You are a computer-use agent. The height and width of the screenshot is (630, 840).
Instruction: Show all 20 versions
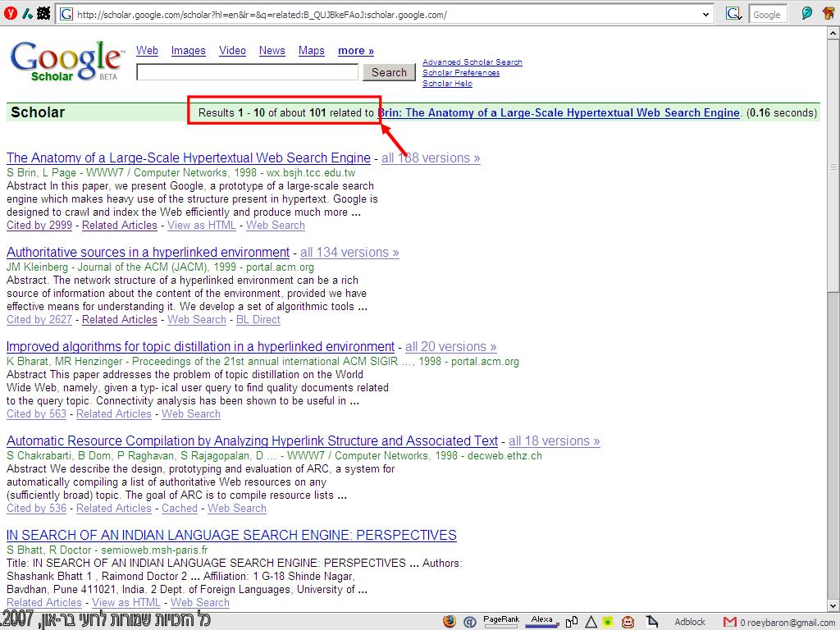point(451,347)
